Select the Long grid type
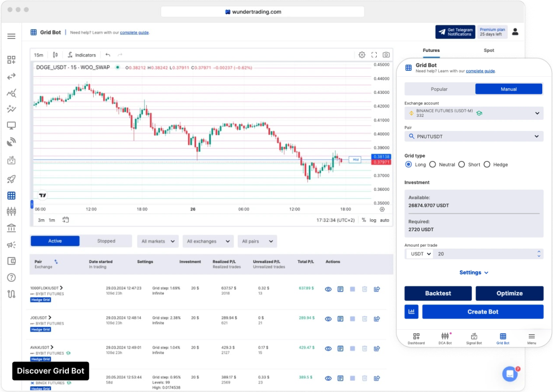The height and width of the screenshot is (392, 553). tap(408, 164)
